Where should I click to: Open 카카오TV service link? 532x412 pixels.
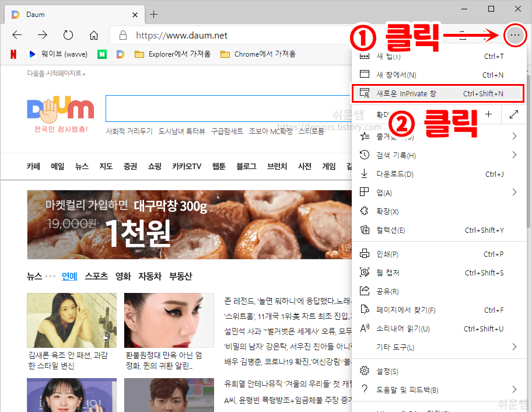[x=186, y=166]
